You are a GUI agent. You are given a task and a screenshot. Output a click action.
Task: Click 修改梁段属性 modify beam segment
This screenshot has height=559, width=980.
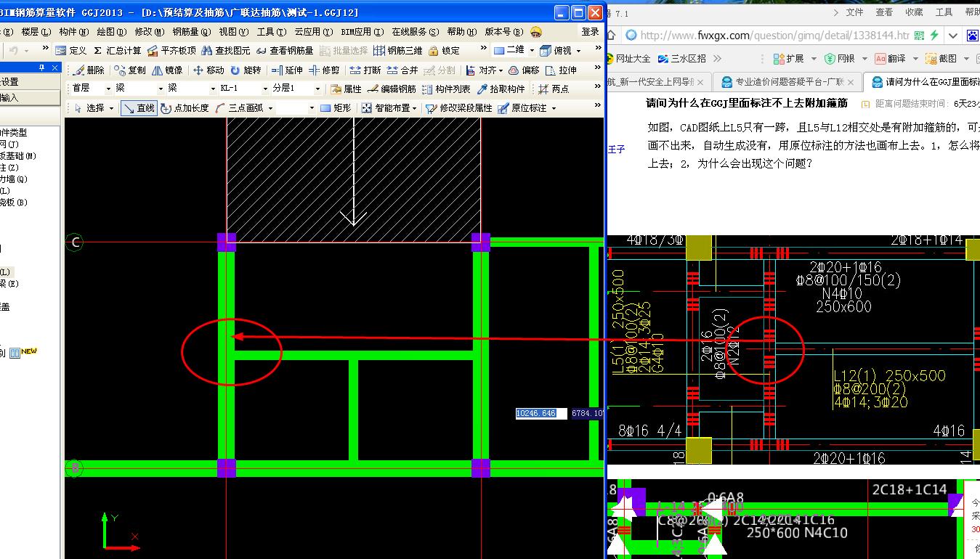(x=459, y=107)
